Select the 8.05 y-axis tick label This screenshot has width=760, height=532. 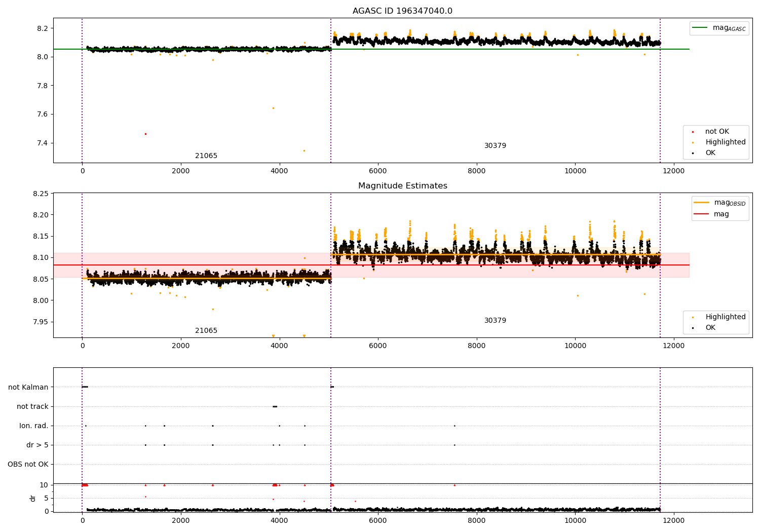(40, 279)
